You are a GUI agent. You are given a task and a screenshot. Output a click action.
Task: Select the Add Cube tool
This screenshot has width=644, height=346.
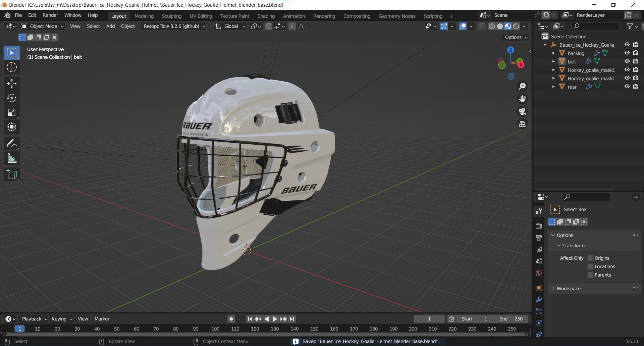click(12, 175)
